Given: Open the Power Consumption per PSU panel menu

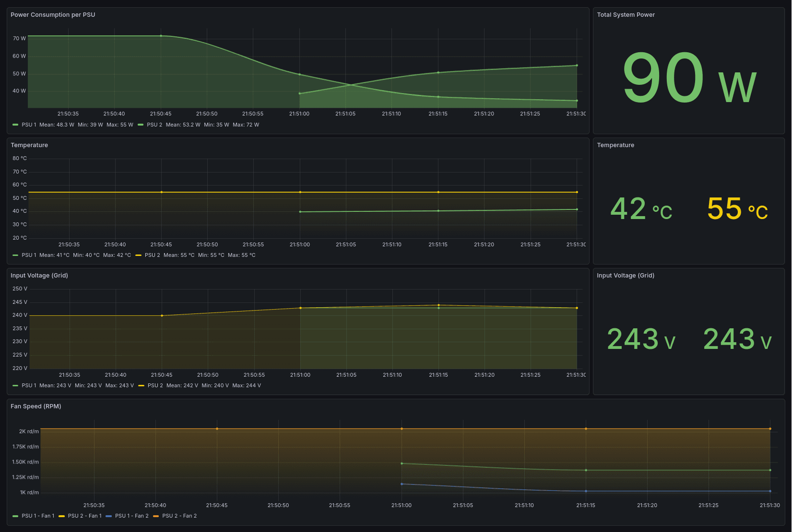Looking at the screenshot, I should (53, 15).
